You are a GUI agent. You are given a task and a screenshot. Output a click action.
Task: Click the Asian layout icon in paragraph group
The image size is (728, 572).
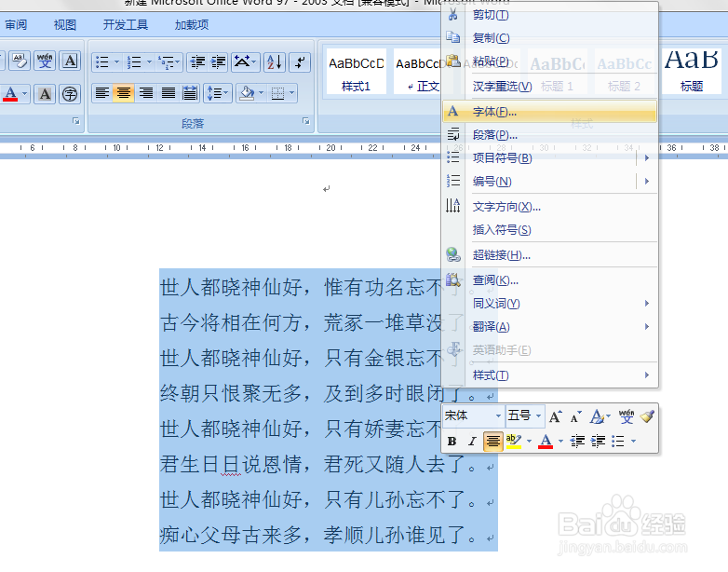(245, 61)
